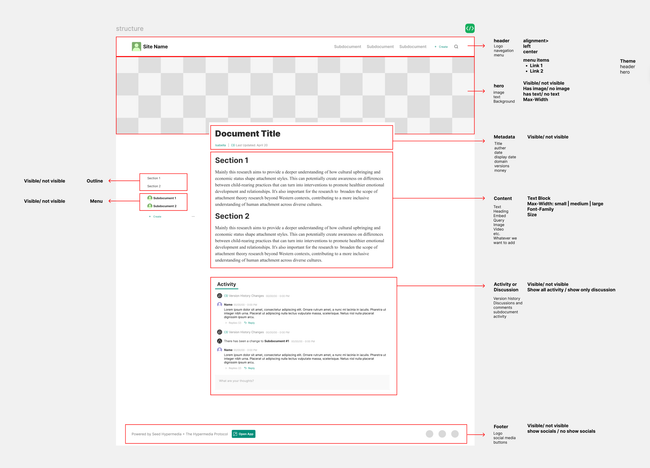This screenshot has width=650, height=468.
Task: Select the last Subdocument header menu item
Action: (413, 47)
